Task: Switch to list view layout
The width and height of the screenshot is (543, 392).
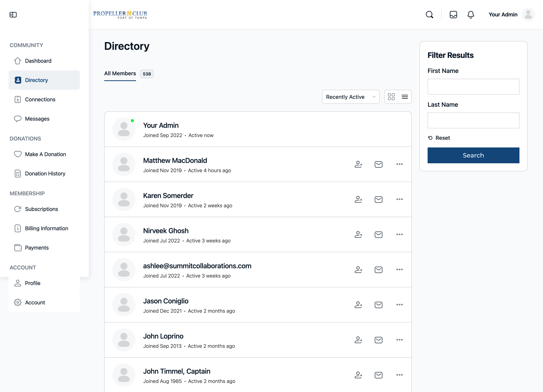Action: (x=405, y=97)
